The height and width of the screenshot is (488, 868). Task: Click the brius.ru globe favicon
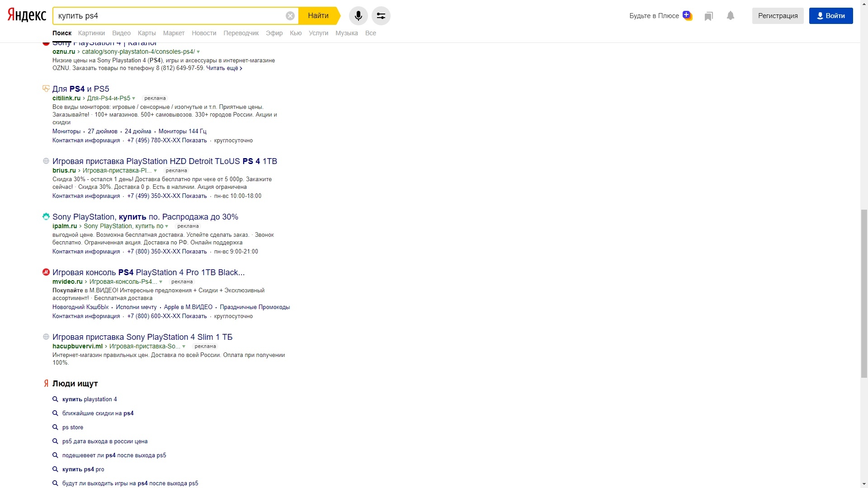click(x=46, y=161)
